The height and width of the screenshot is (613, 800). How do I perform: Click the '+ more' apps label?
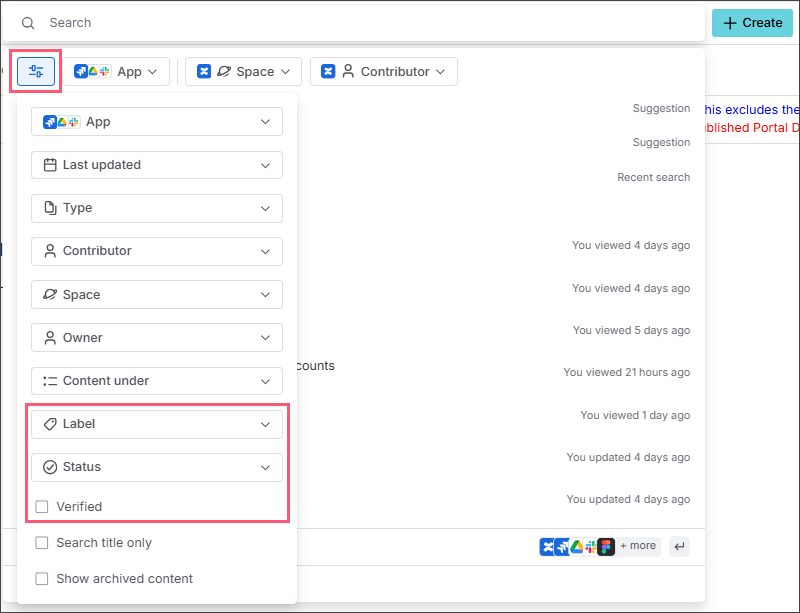click(638, 546)
